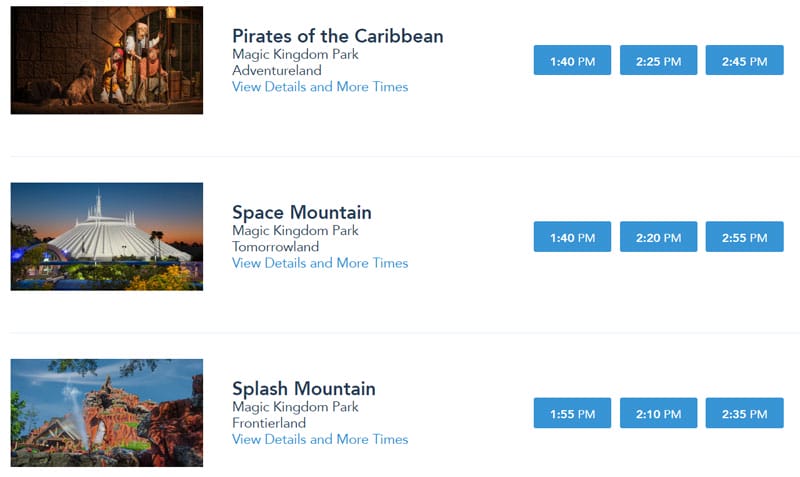Click the Tomorrowland location text

(276, 247)
